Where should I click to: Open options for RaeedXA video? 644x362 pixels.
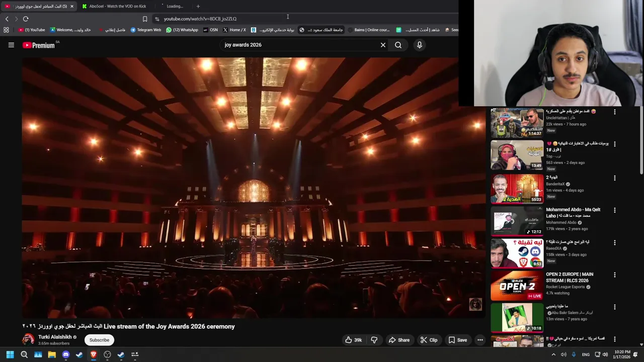point(614,242)
